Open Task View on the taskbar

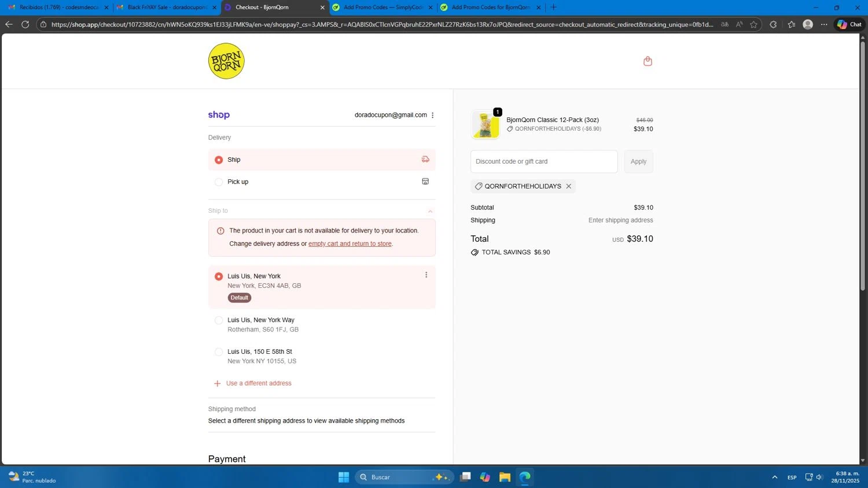[x=465, y=477]
